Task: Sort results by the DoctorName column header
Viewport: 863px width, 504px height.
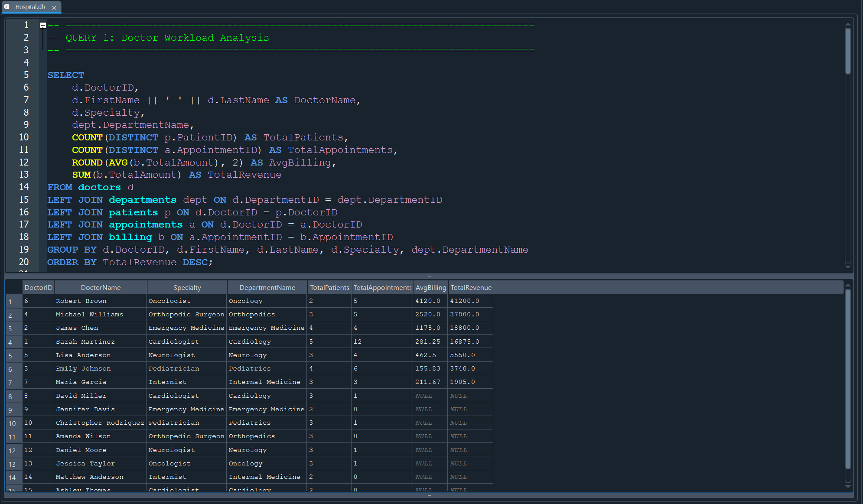Action: pos(100,287)
